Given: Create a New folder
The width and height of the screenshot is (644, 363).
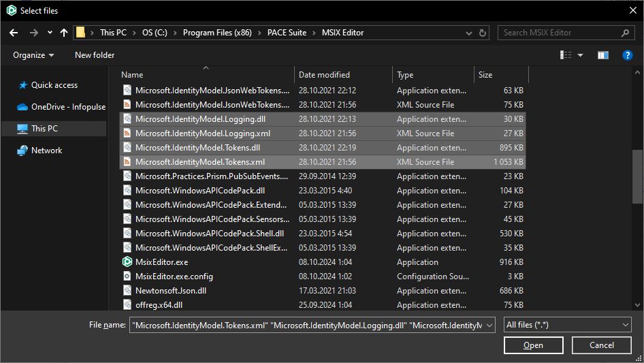Looking at the screenshot, I should [95, 55].
